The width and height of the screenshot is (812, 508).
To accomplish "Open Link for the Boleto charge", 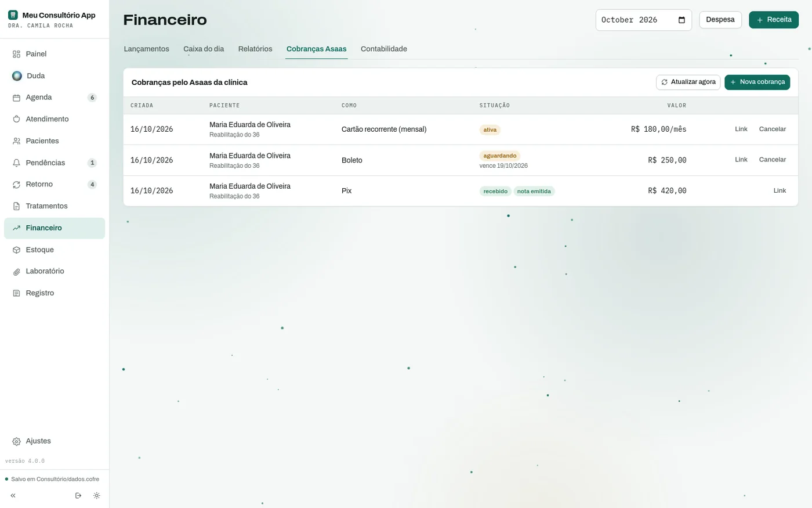I will (741, 160).
